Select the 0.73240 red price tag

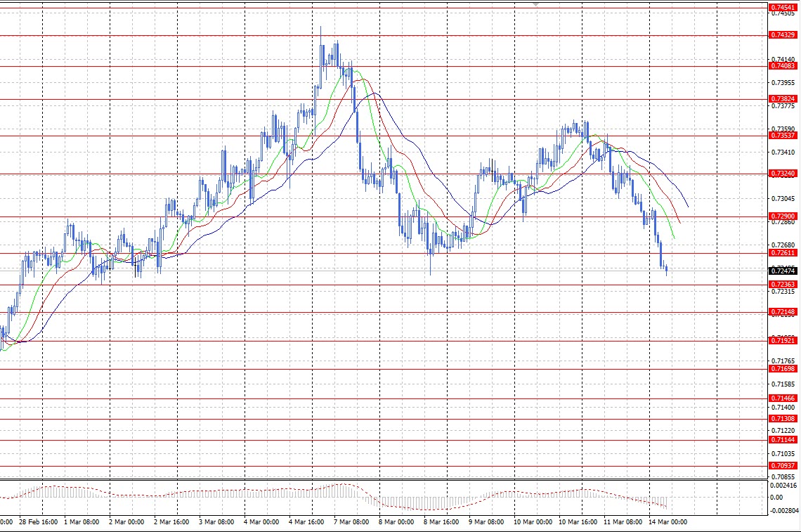[783, 174]
